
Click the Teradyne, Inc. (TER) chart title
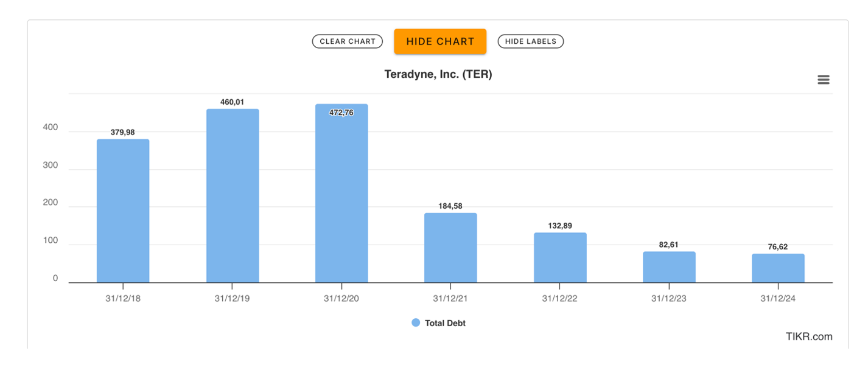[x=438, y=74]
